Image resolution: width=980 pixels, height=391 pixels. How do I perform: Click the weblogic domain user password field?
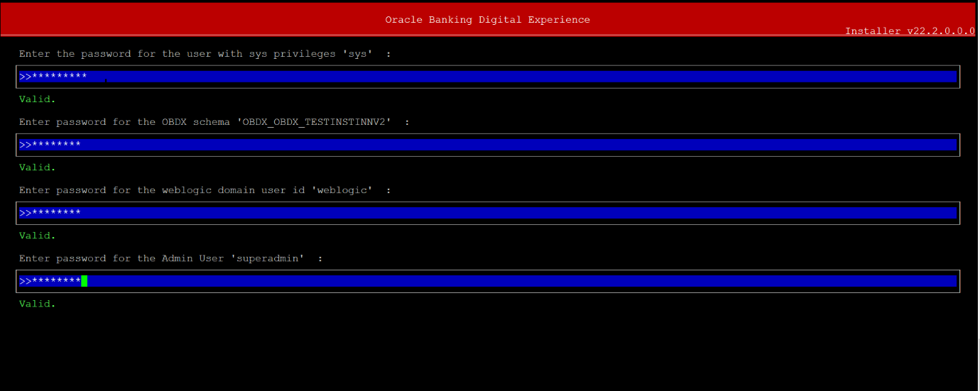pos(488,213)
